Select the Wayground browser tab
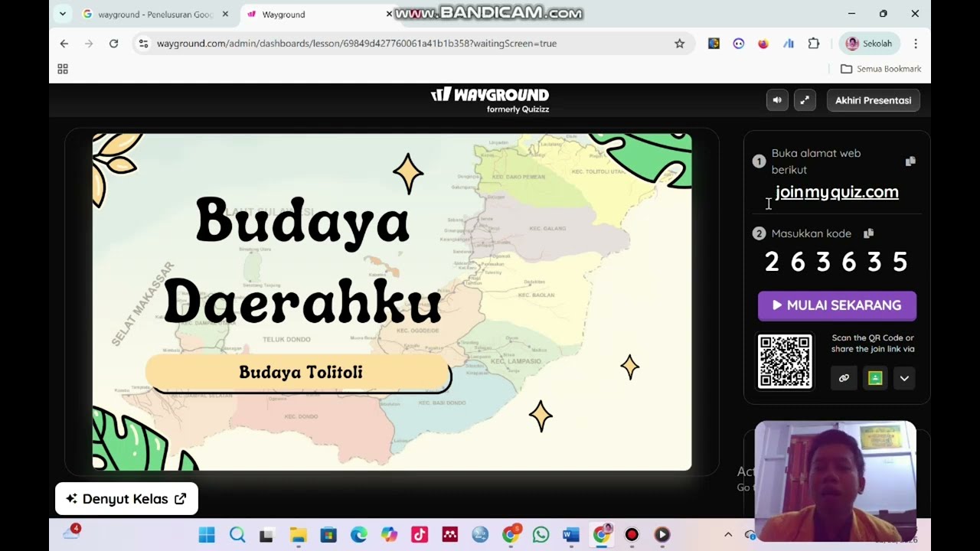Viewport: 980px width, 551px height. coord(318,14)
